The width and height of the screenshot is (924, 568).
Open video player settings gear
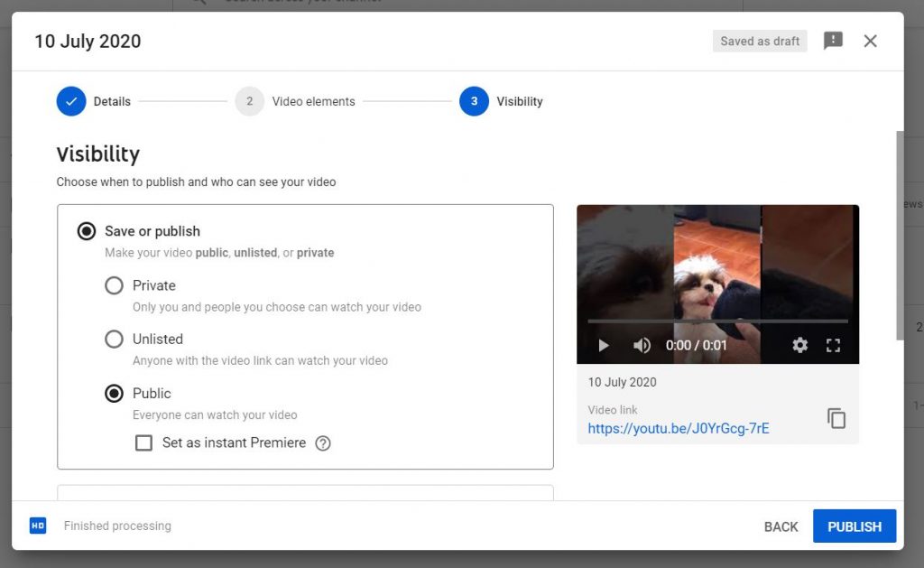(799, 345)
